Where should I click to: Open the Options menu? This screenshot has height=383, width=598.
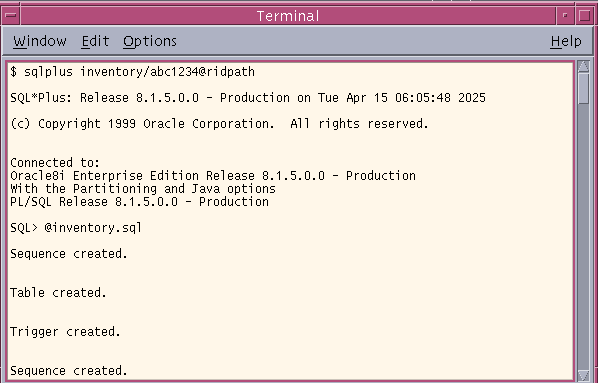(x=150, y=42)
